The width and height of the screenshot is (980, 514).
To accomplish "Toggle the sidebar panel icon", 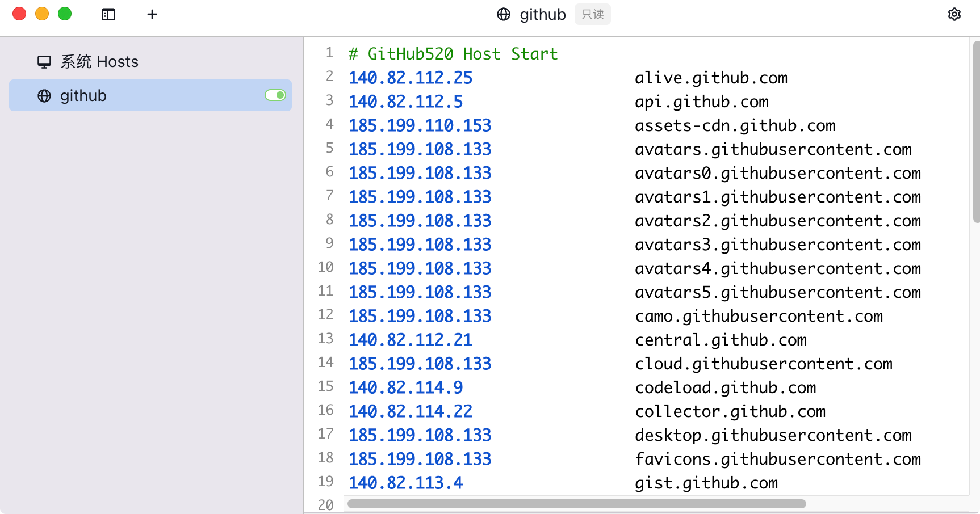I will 108,14.
